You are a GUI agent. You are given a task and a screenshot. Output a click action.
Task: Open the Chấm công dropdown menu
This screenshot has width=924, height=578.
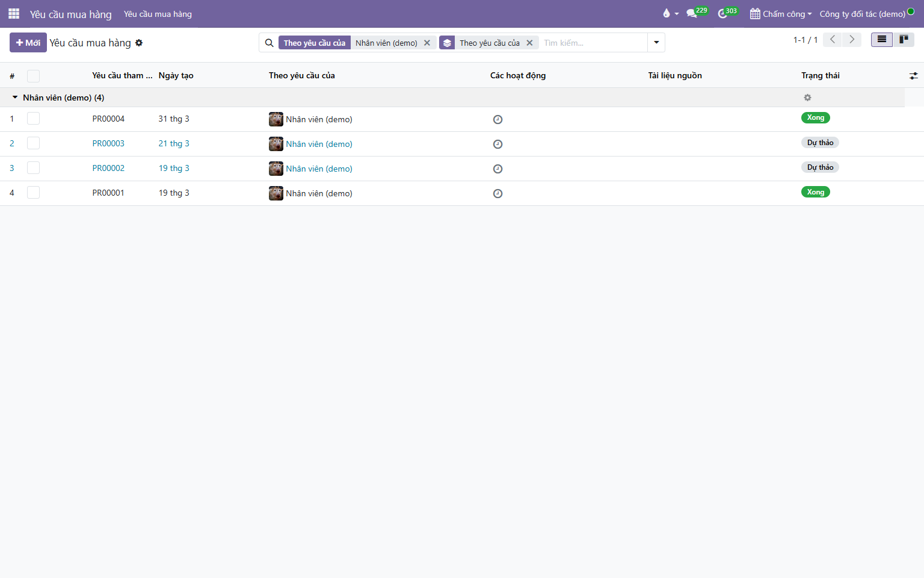781,14
